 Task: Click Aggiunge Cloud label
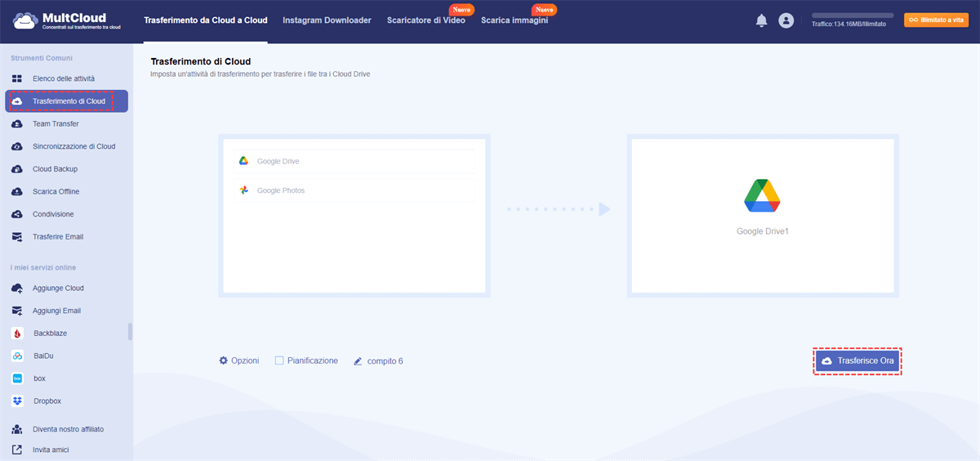coord(58,288)
